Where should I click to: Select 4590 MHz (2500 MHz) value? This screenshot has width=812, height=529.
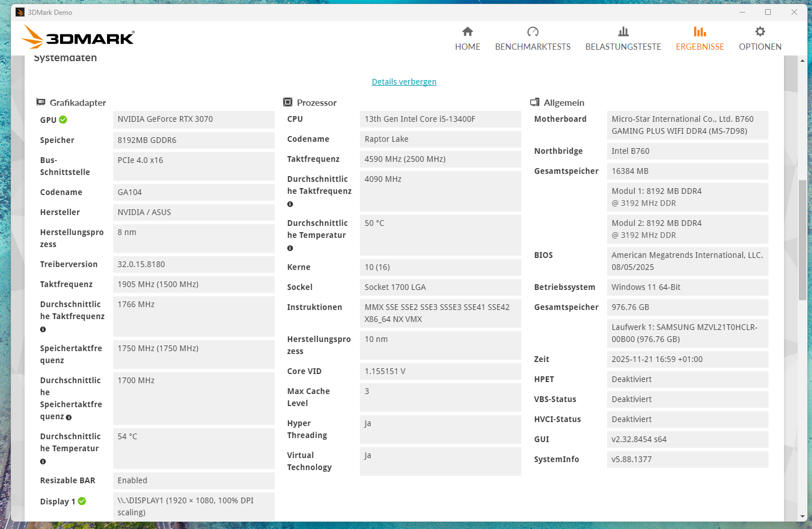[x=441, y=159]
